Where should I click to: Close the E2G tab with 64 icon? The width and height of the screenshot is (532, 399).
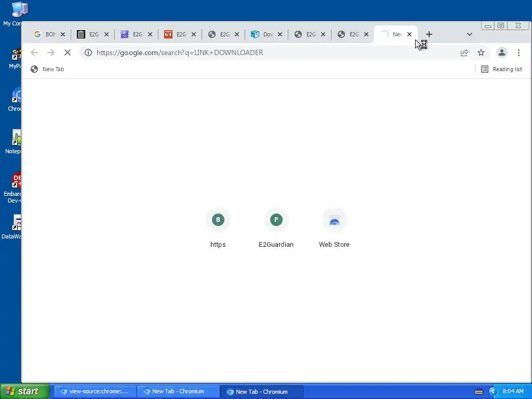(x=194, y=34)
